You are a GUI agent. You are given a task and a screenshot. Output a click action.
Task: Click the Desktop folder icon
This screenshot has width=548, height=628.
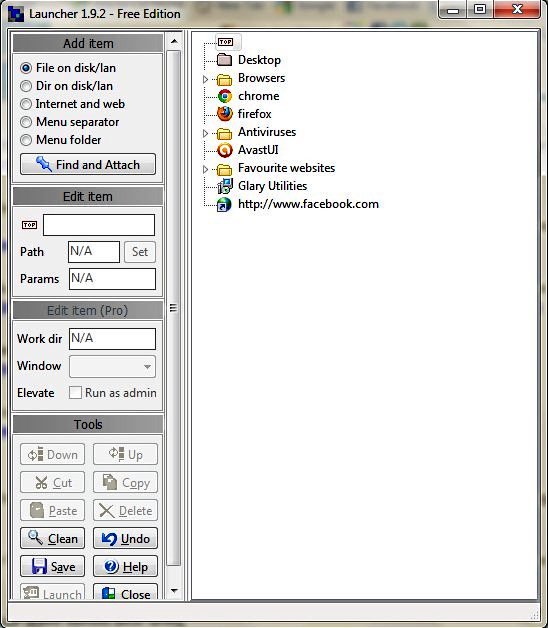pyautogui.click(x=225, y=60)
